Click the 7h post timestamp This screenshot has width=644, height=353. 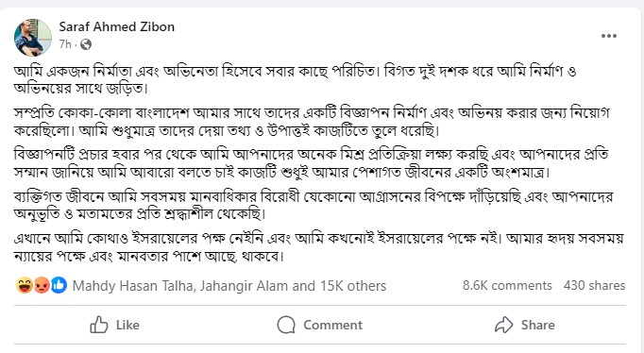pos(65,44)
